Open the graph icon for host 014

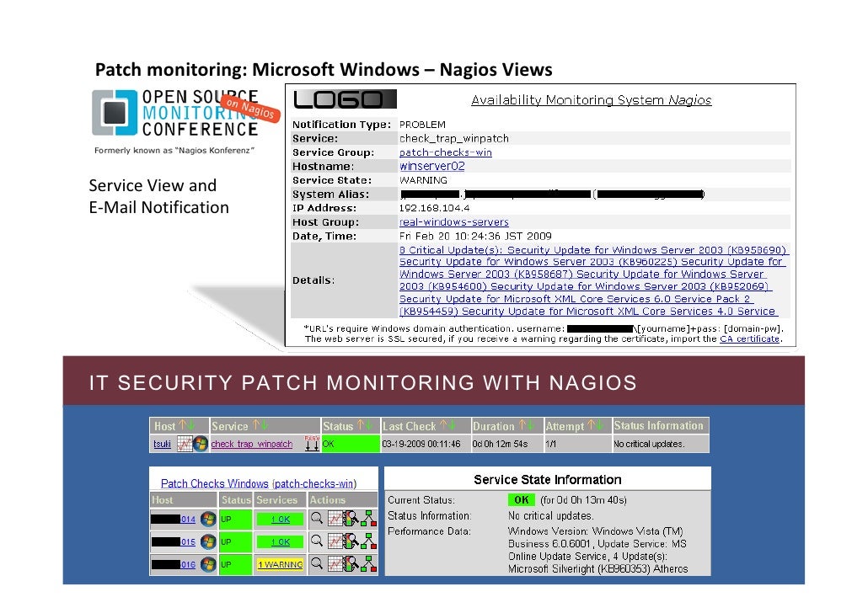point(335,519)
